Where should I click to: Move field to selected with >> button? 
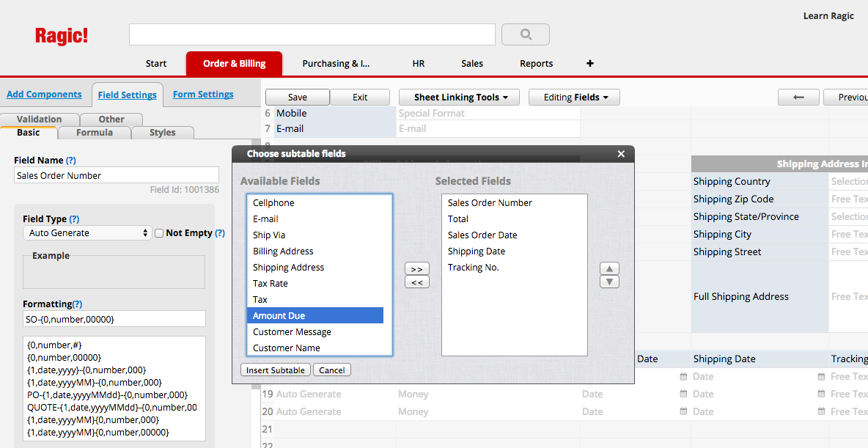pos(416,269)
